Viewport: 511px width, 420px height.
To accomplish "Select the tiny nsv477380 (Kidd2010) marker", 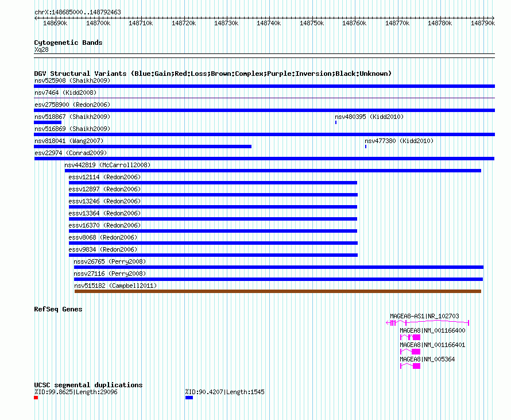I will tap(366, 147).
